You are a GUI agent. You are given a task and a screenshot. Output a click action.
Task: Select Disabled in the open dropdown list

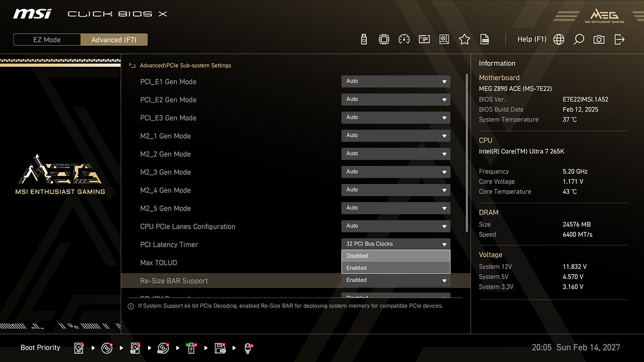click(395, 256)
